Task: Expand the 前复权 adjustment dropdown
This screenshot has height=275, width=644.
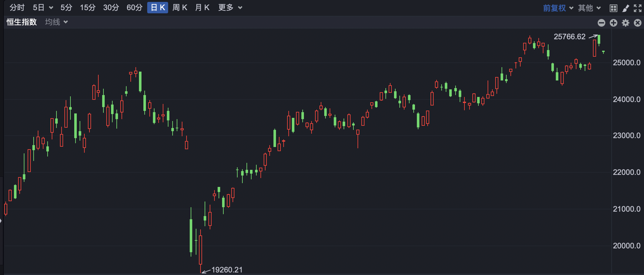Action: click(x=558, y=8)
